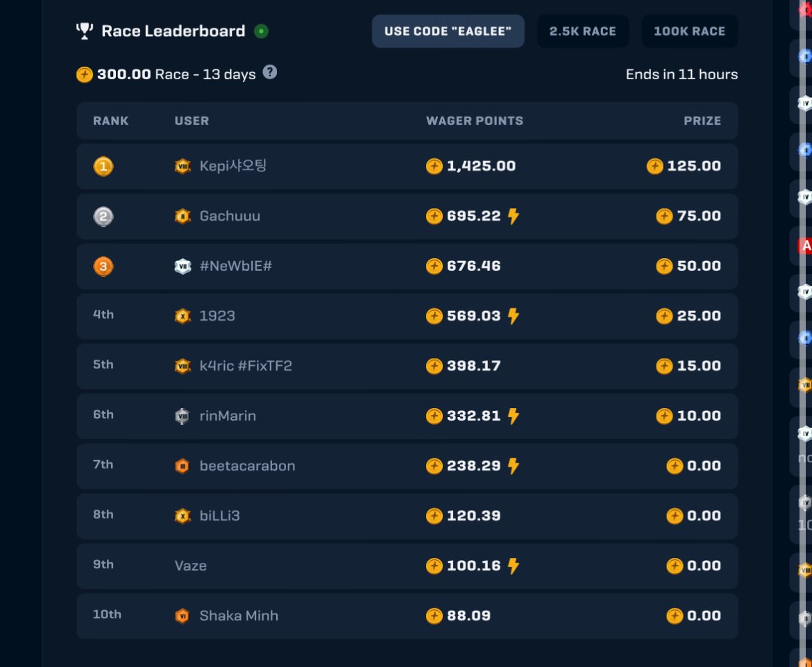Open user Shaka Minh's profile
812x667 pixels.
coord(239,616)
